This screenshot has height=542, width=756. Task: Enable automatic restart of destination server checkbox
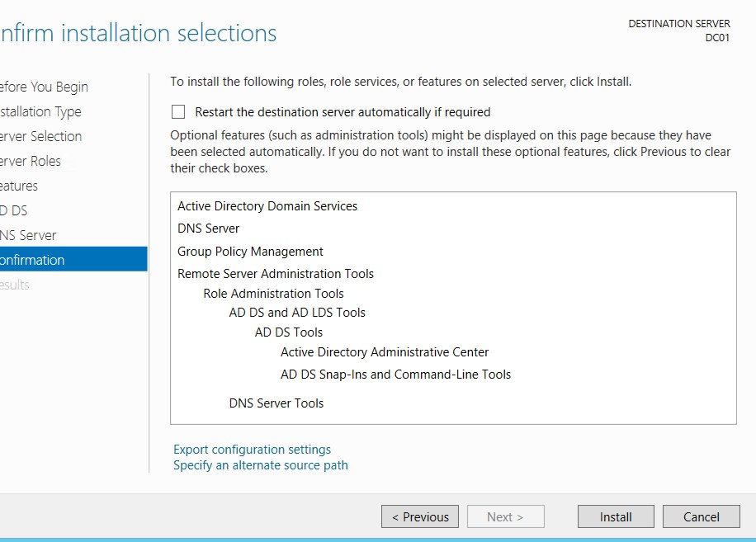(178, 111)
